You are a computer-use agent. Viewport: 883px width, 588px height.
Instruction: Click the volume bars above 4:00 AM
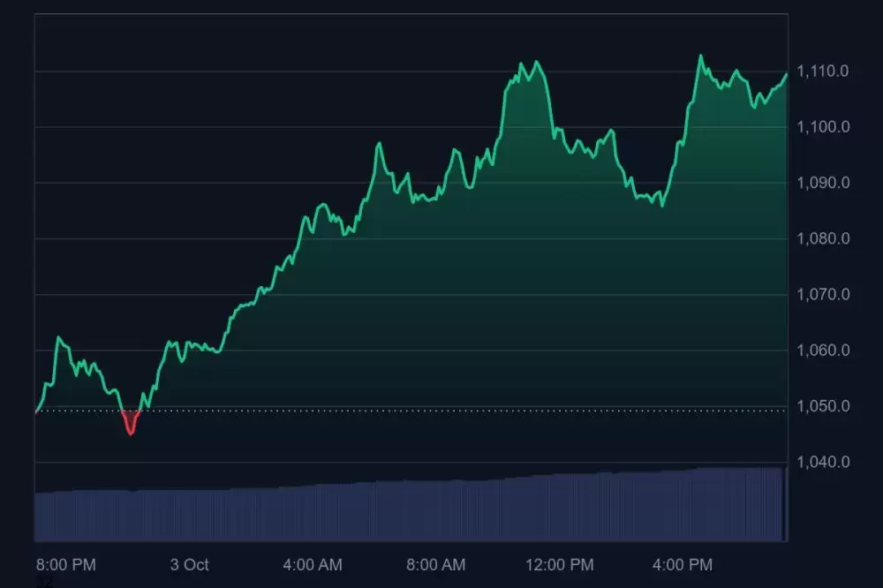point(313,512)
